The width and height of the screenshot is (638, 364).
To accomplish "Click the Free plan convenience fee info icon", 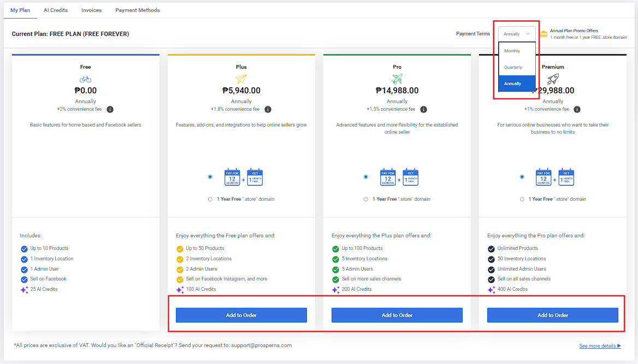I will coord(110,109).
